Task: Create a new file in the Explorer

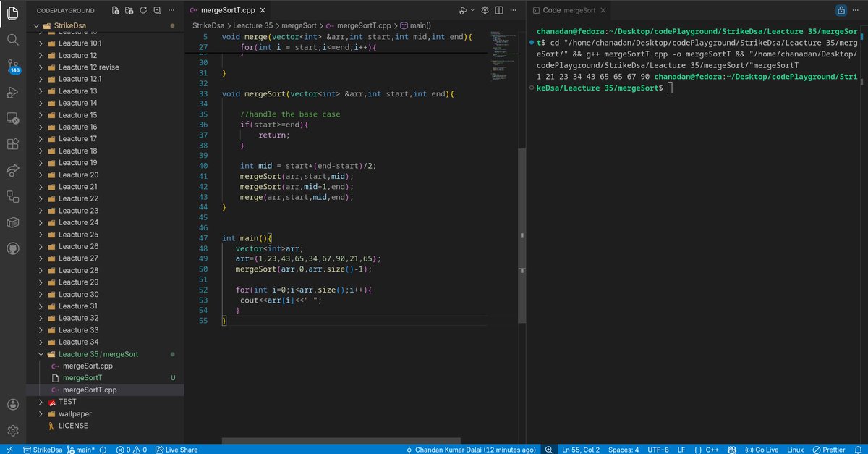Action: pos(116,11)
